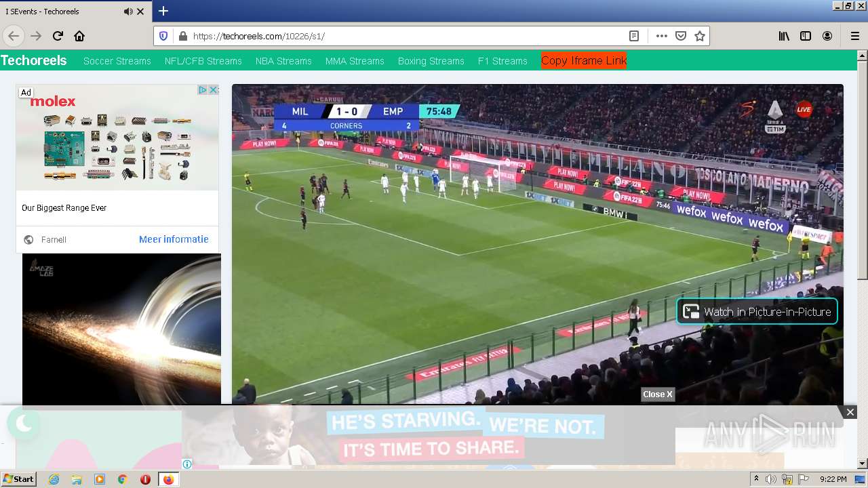Open Opera browser taskbar icon
868x488 pixels.
tap(146, 479)
